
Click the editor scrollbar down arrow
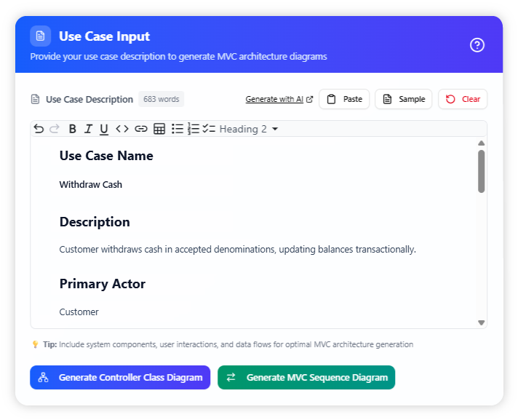pyautogui.click(x=481, y=322)
